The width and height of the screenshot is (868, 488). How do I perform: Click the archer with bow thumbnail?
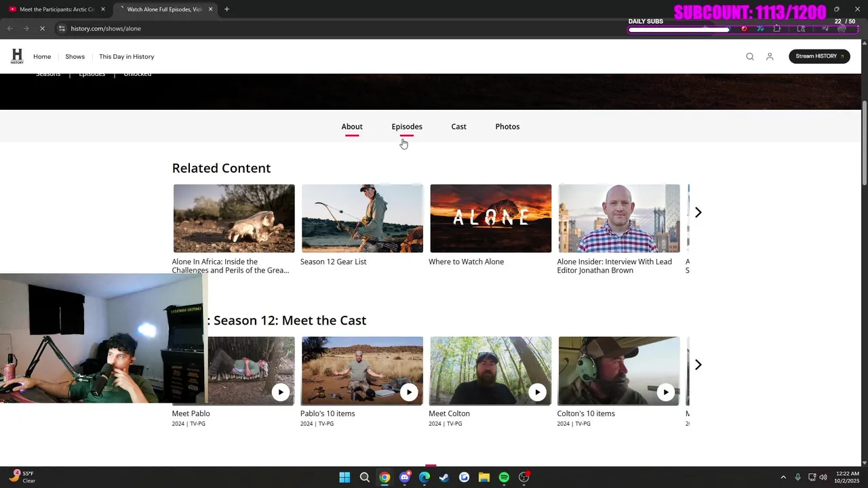(x=362, y=218)
